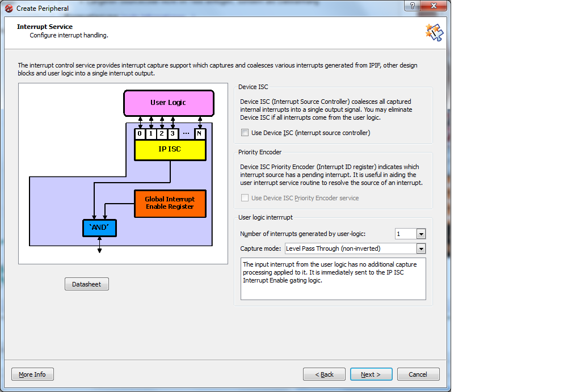Viewport: 572px width, 392px height.
Task: Click the 'User logic interrrupt' group label
Action: 265,217
